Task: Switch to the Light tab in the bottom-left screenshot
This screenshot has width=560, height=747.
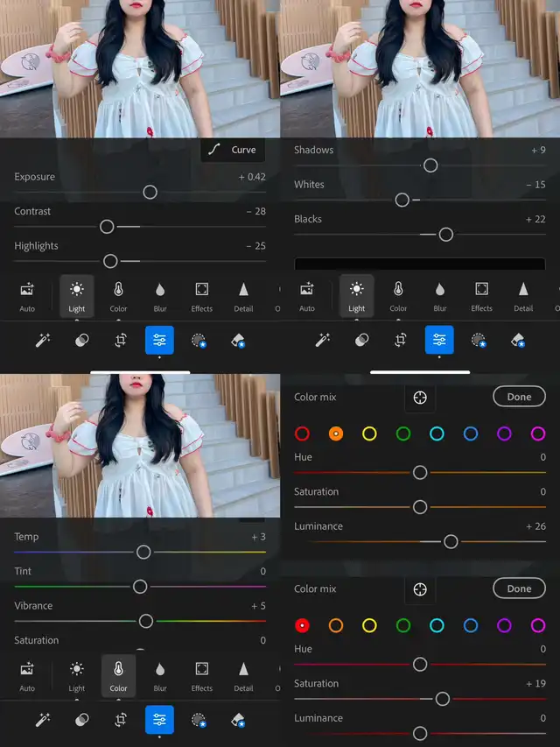Action: 77,675
